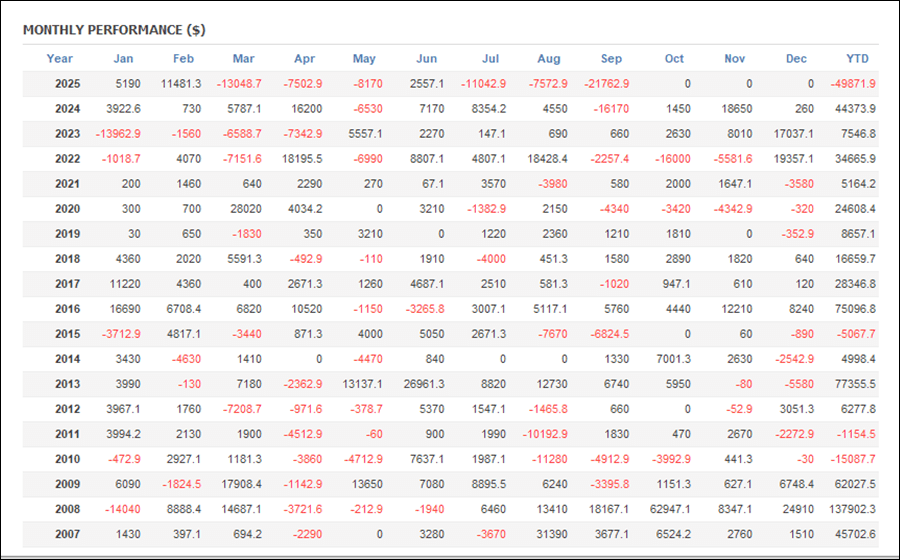Screen dimensions: 900x560
Task: Select the 2020 year row label
Action: [68, 209]
